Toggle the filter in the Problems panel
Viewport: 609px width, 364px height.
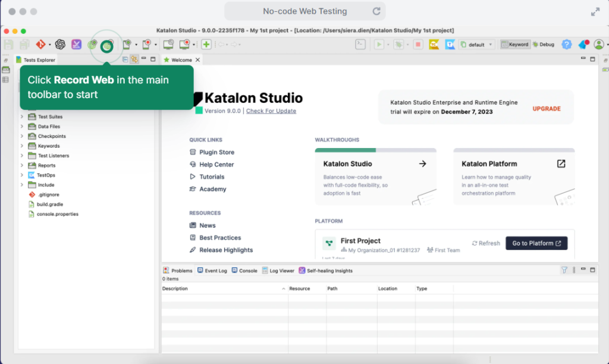coord(563,270)
